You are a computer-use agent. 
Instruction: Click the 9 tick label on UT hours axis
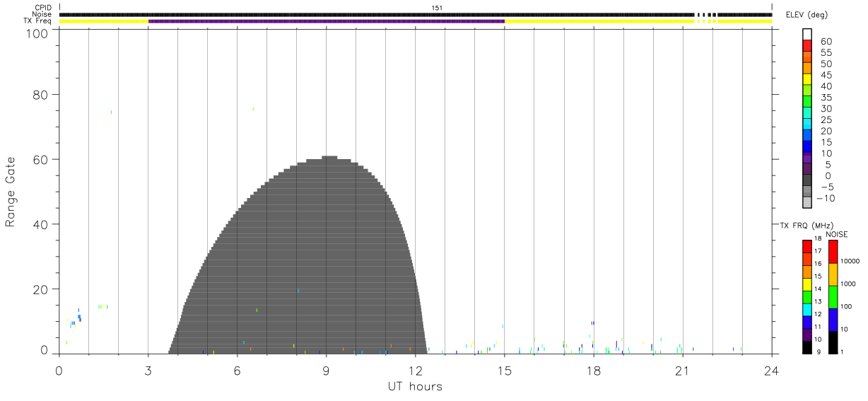pos(327,370)
